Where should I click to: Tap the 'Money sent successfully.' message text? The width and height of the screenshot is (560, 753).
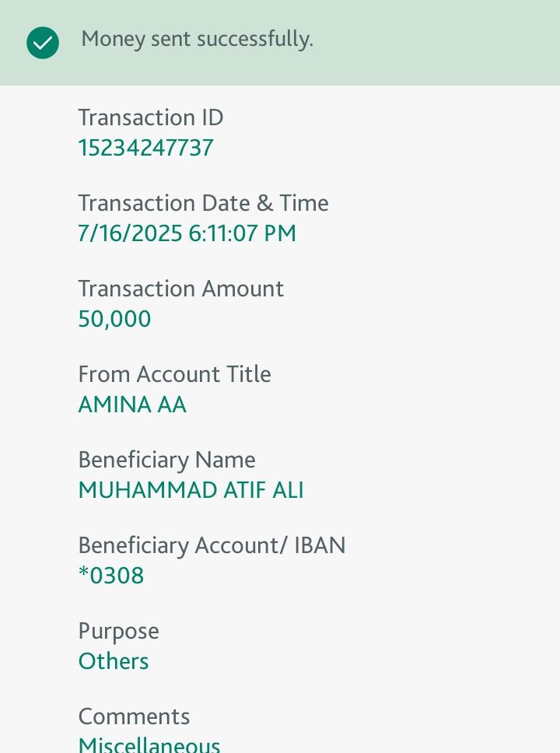(197, 39)
